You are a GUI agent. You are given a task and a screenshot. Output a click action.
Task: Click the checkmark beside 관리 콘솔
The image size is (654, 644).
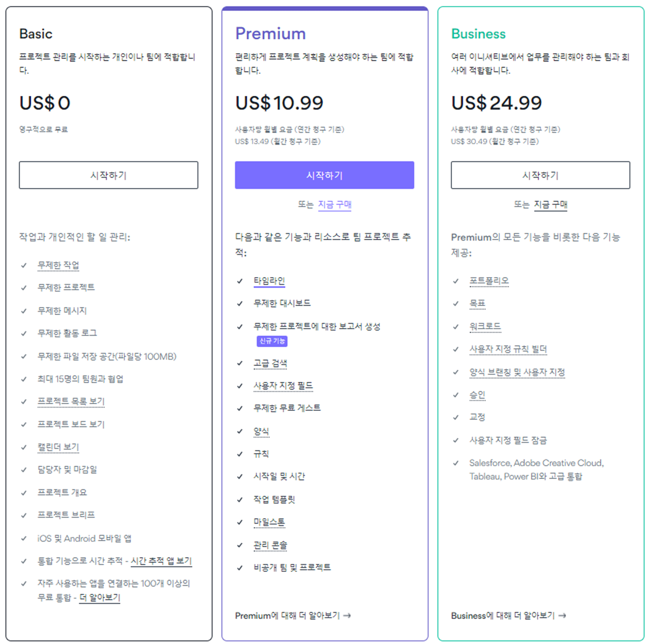(x=240, y=545)
